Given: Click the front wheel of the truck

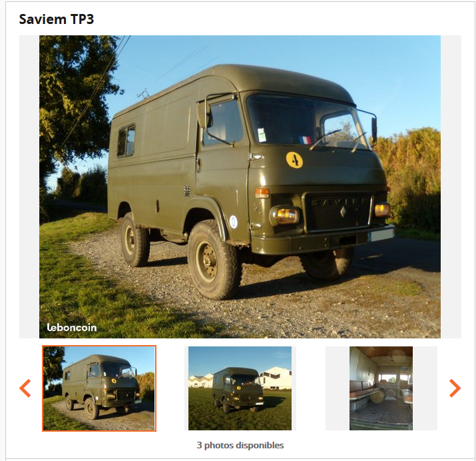Looking at the screenshot, I should point(214,260).
